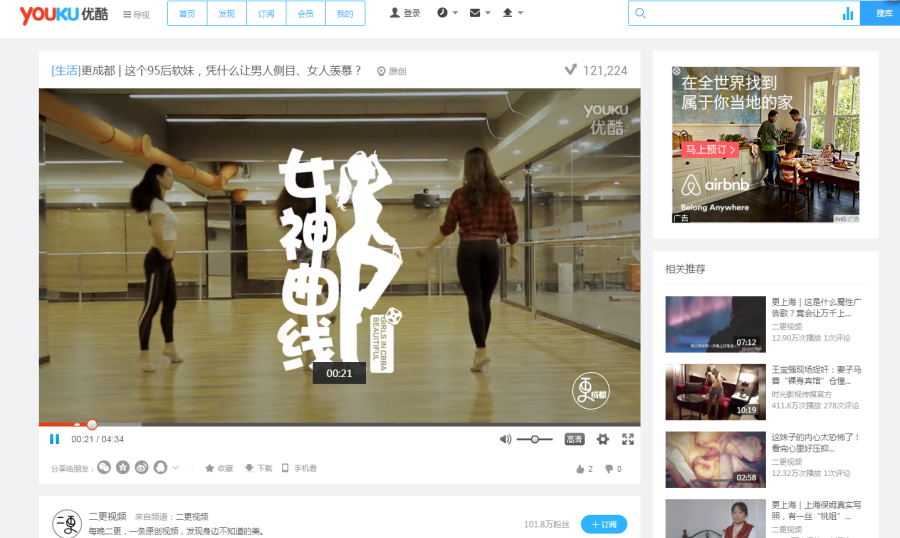Like the video with thumbs up

tap(584, 469)
